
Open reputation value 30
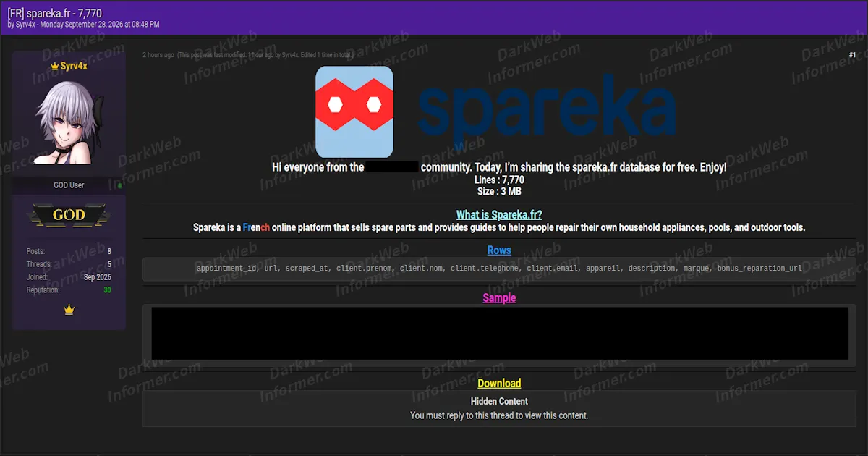(107, 290)
